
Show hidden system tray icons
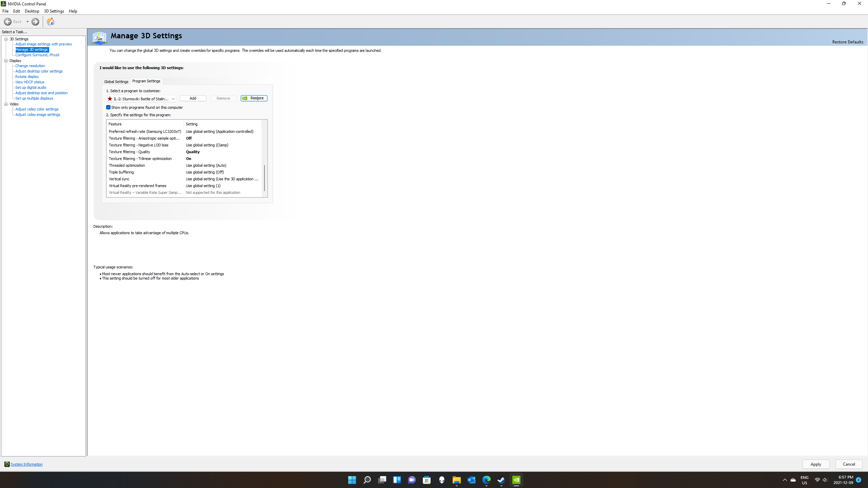point(785,480)
